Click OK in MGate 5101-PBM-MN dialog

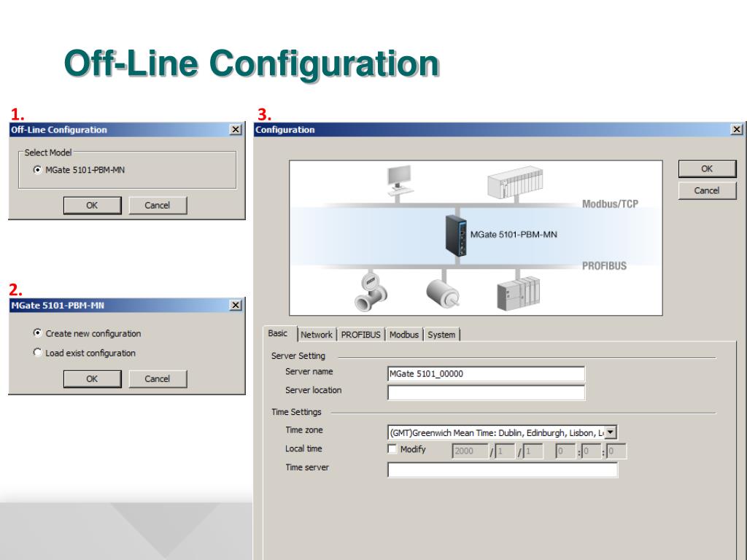92,379
